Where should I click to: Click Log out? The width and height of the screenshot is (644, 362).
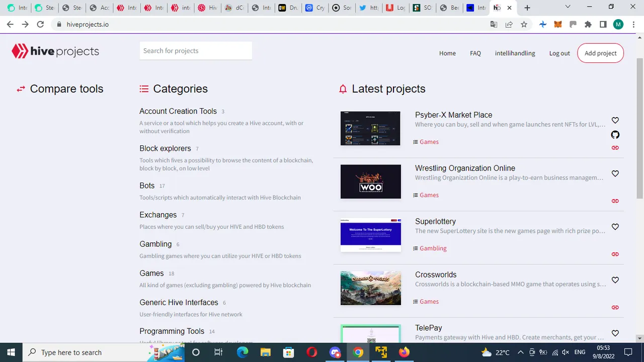tap(559, 53)
